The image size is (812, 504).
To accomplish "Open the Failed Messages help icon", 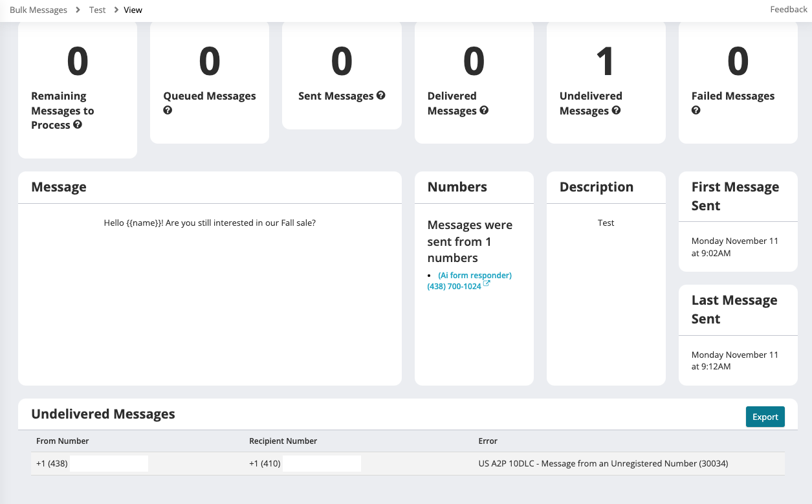I will pyautogui.click(x=696, y=111).
